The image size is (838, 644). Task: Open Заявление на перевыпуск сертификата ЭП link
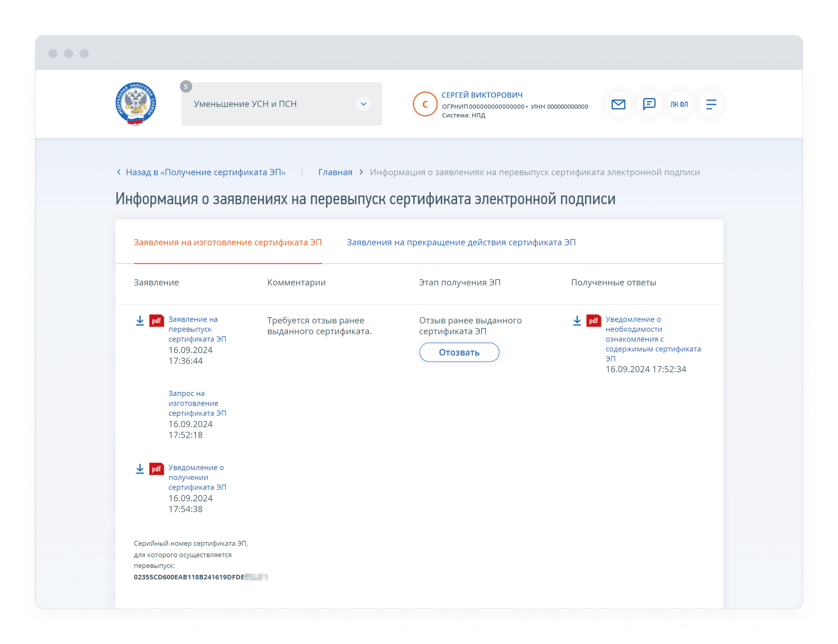click(x=197, y=329)
